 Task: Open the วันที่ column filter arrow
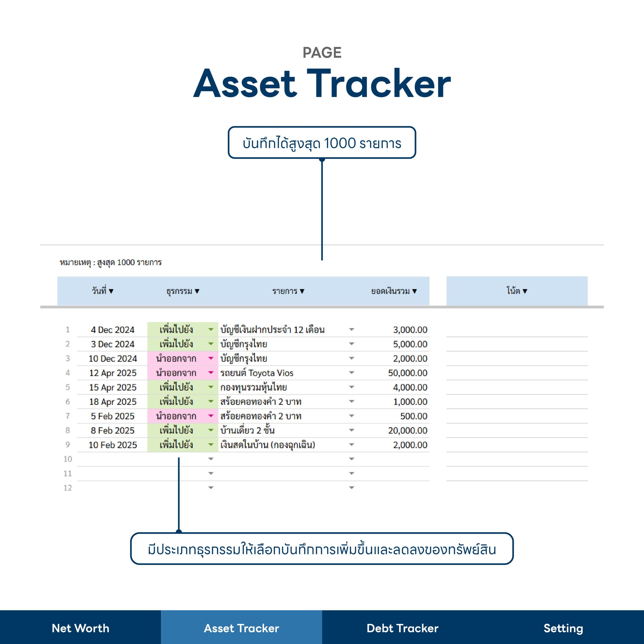click(x=111, y=291)
